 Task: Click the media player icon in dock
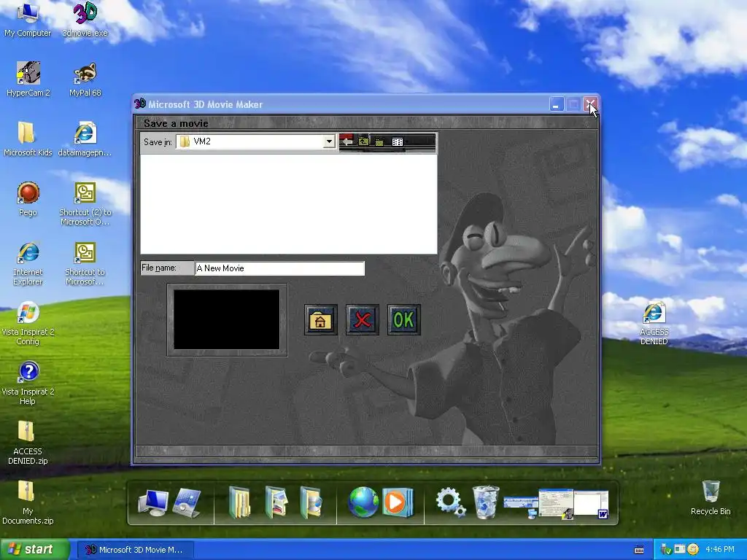tap(398, 502)
